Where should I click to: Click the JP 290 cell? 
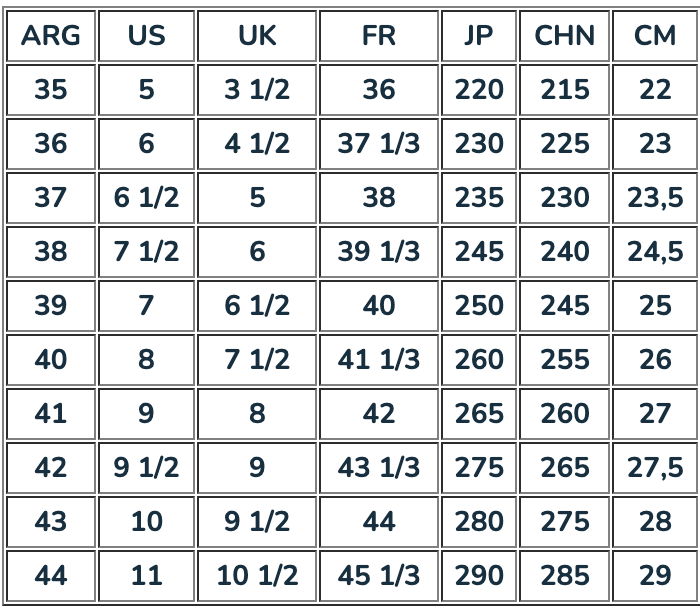pos(479,576)
